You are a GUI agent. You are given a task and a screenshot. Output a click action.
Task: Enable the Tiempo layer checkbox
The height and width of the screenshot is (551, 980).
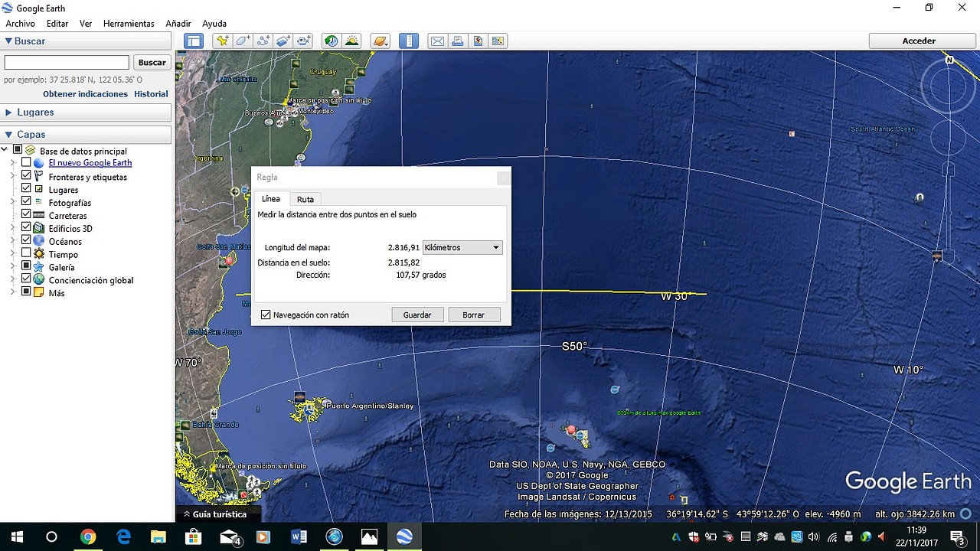coord(26,253)
